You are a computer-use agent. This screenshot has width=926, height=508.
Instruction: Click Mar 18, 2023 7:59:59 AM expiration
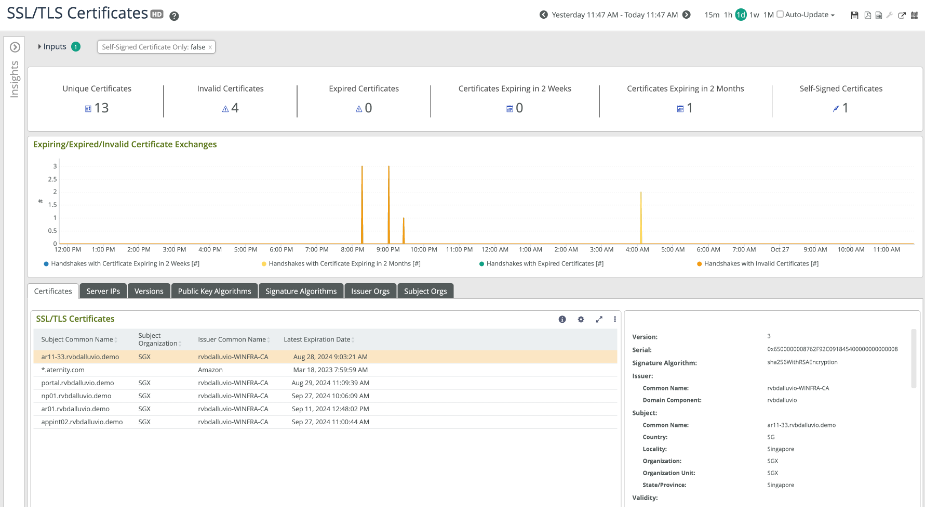click(330, 370)
